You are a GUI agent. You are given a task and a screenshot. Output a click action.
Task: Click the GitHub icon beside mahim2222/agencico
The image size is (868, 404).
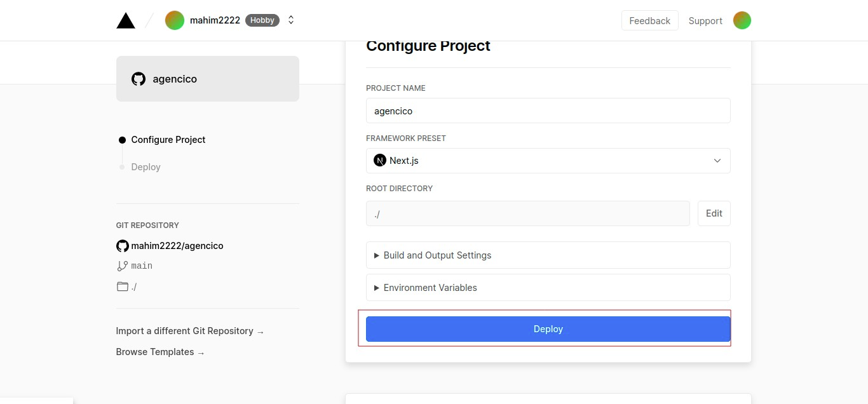123,246
